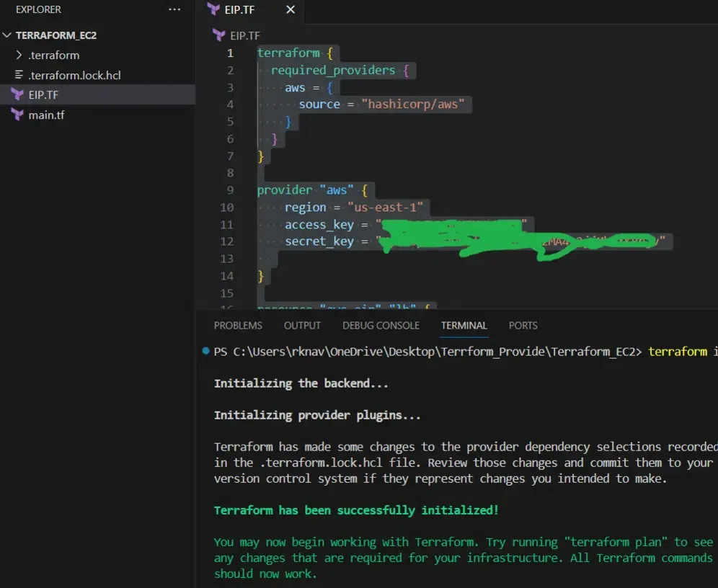Click the terraform block keyword on line 1
718x588 pixels.
tap(288, 53)
